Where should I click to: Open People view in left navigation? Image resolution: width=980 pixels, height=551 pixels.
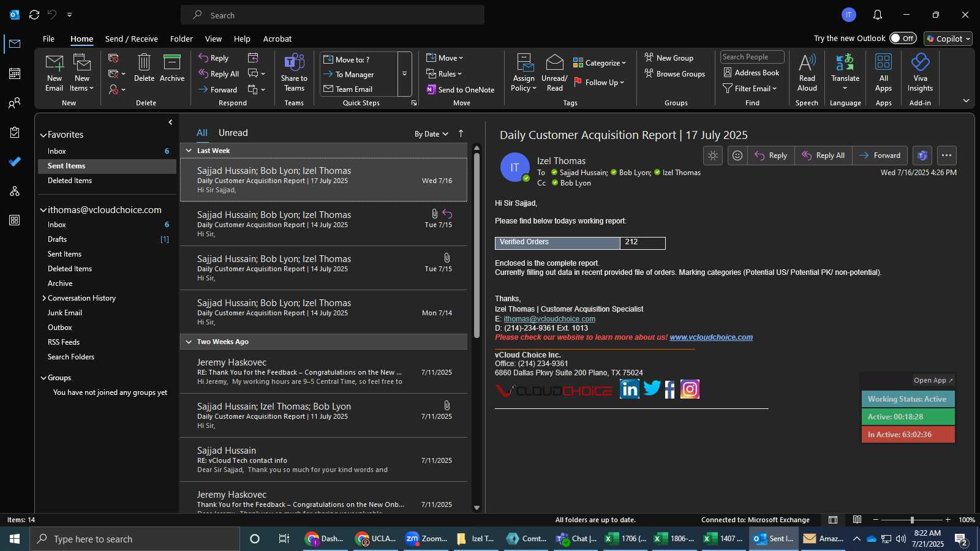15,103
